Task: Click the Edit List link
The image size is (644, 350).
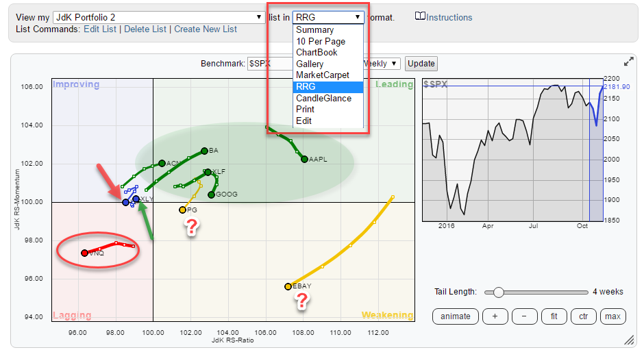Action: pyautogui.click(x=100, y=29)
